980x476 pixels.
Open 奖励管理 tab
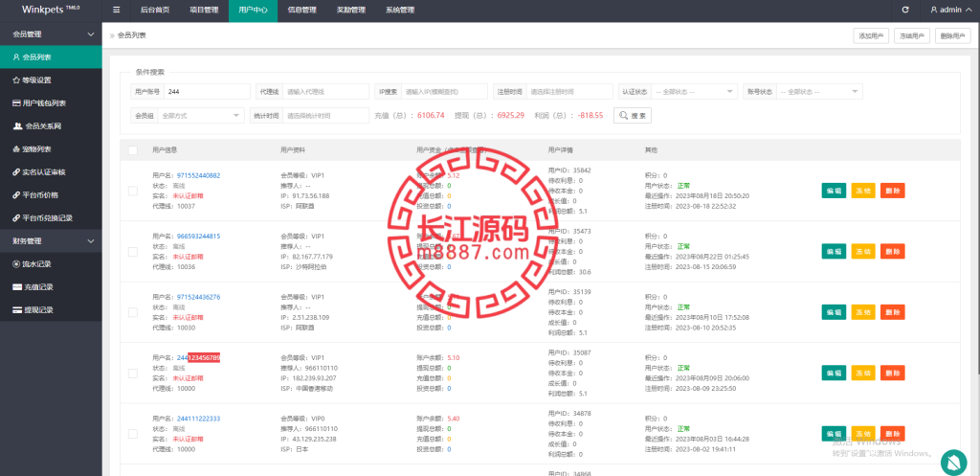pos(350,10)
